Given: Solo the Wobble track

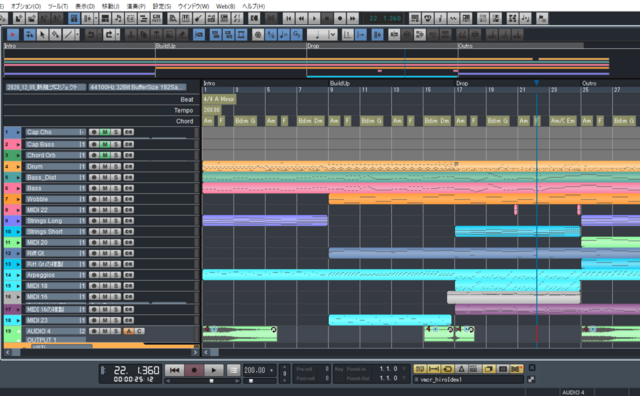Looking at the screenshot, I should click(x=116, y=199).
